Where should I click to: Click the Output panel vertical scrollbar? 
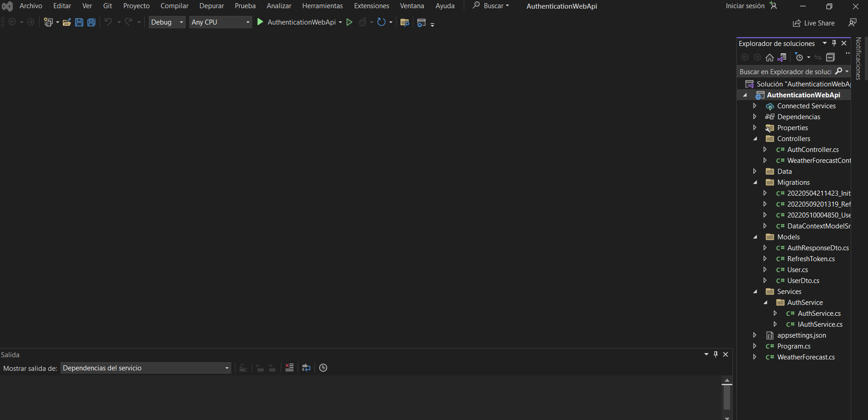[x=727, y=398]
